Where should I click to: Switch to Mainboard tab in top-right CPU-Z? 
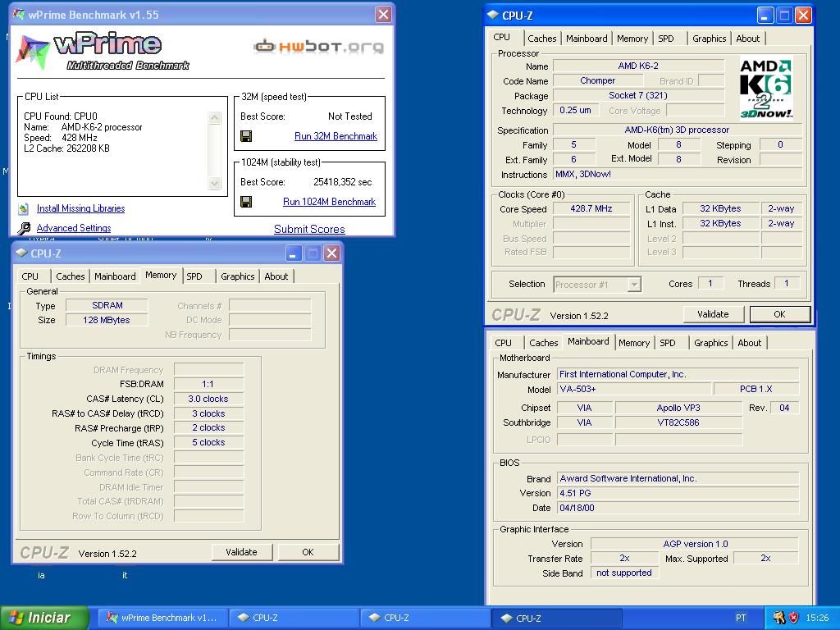click(x=587, y=39)
